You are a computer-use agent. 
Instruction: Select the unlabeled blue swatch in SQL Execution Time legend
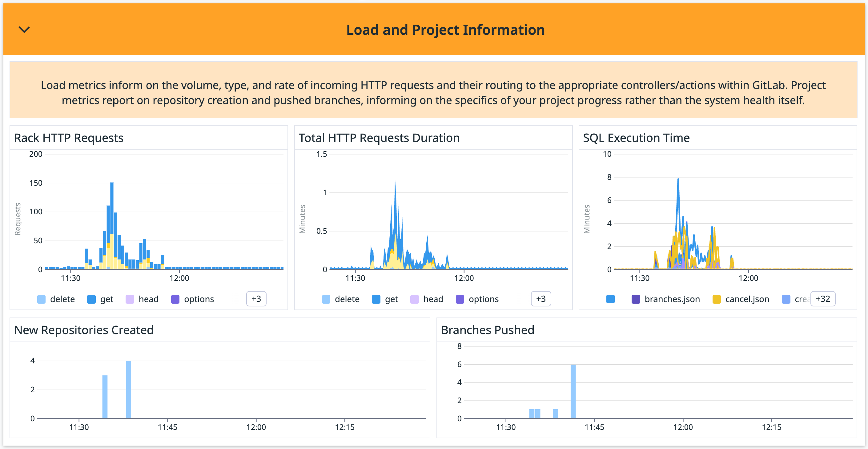611,299
